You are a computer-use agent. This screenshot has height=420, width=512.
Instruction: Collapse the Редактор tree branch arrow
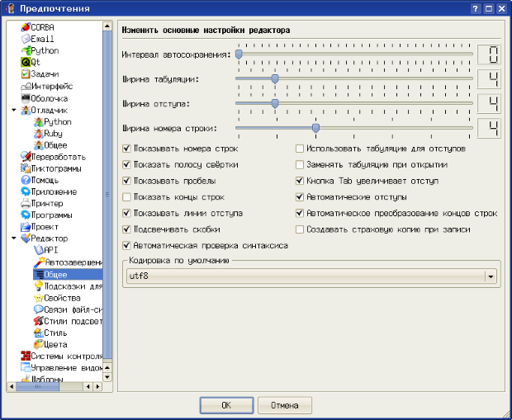14,238
